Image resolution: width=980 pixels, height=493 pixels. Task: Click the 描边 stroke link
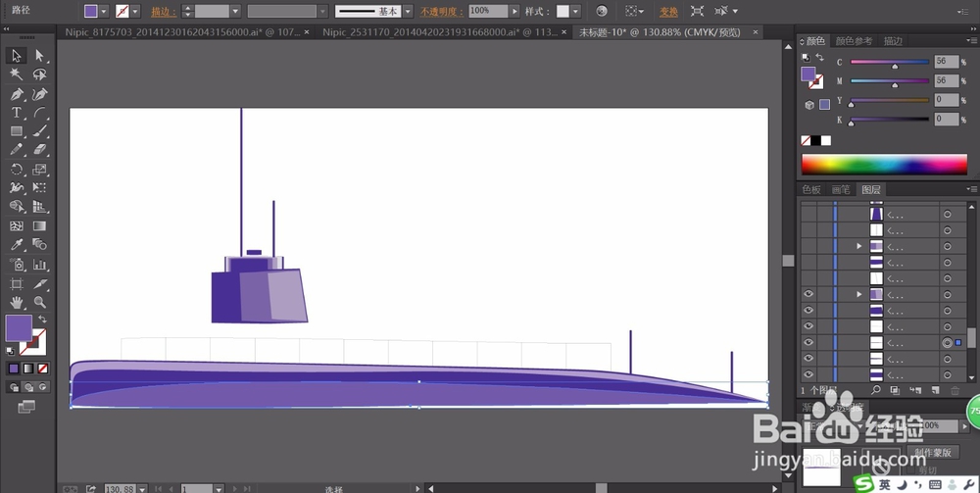coord(163,11)
